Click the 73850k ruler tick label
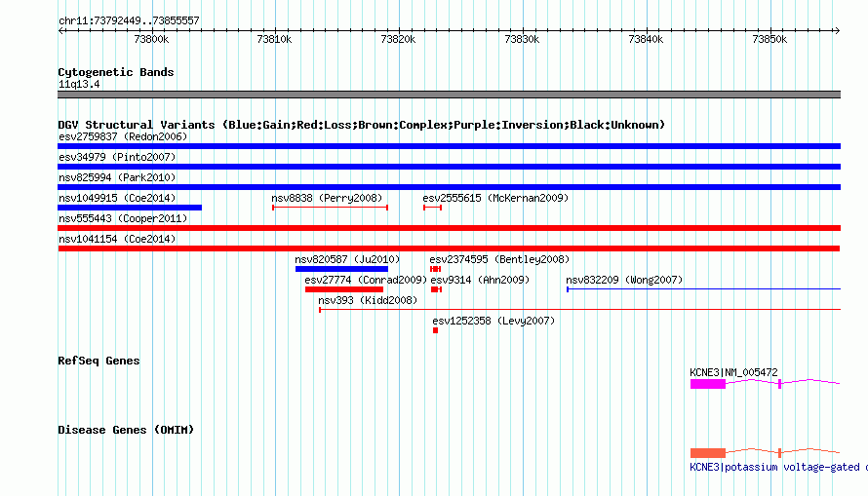This screenshot has height=496, width=868. [769, 39]
